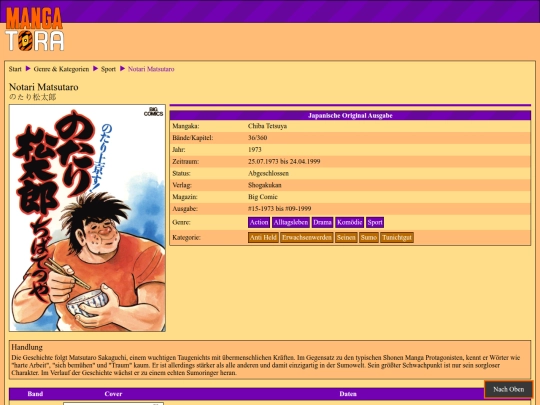The image size is (540, 405).
Task: Go to Start breadcrumb link
Action: click(15, 69)
